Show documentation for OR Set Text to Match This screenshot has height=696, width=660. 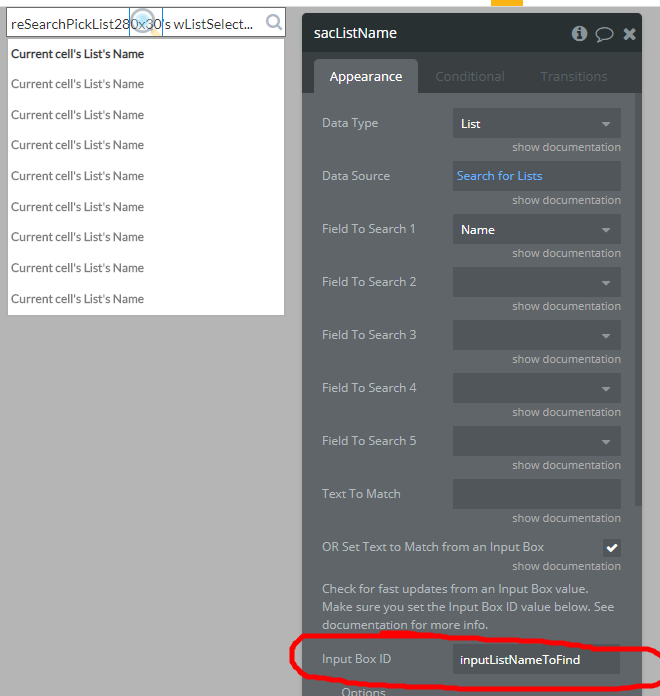[x=566, y=566]
